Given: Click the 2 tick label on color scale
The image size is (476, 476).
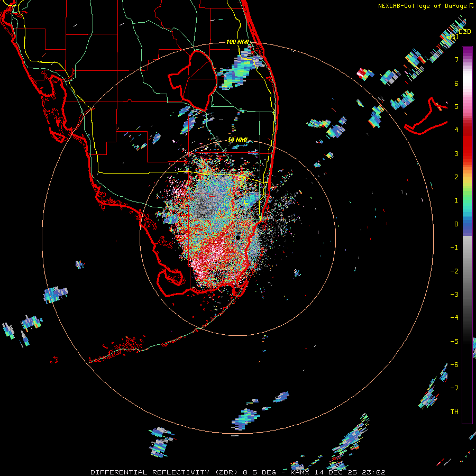Looking at the screenshot, I should pyautogui.click(x=456, y=177).
